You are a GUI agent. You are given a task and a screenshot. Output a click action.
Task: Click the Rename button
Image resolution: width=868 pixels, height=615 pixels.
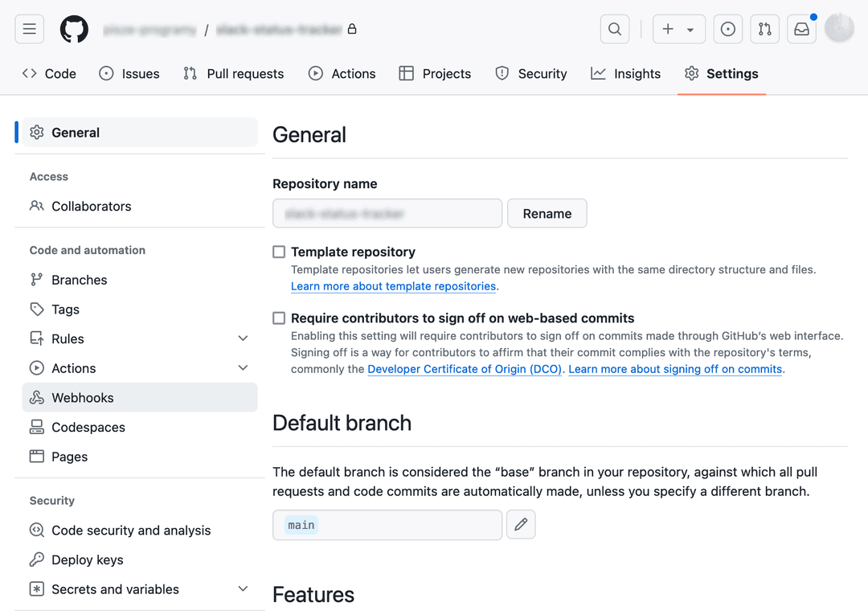[x=547, y=213]
